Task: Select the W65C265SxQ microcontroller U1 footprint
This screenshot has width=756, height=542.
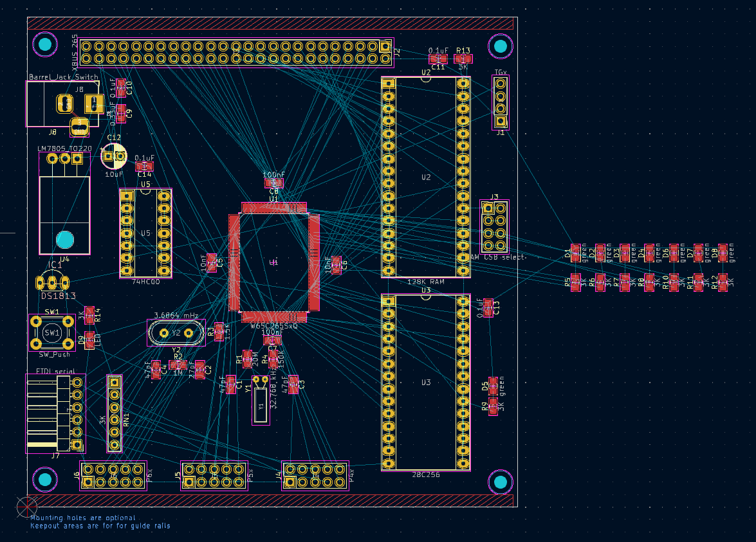Action: coord(274,262)
